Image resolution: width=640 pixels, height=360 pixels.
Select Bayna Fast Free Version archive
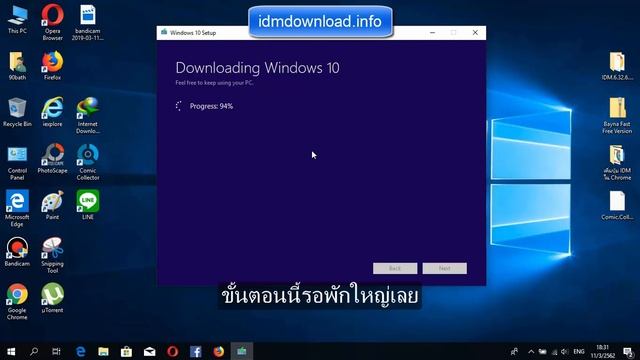(617, 115)
